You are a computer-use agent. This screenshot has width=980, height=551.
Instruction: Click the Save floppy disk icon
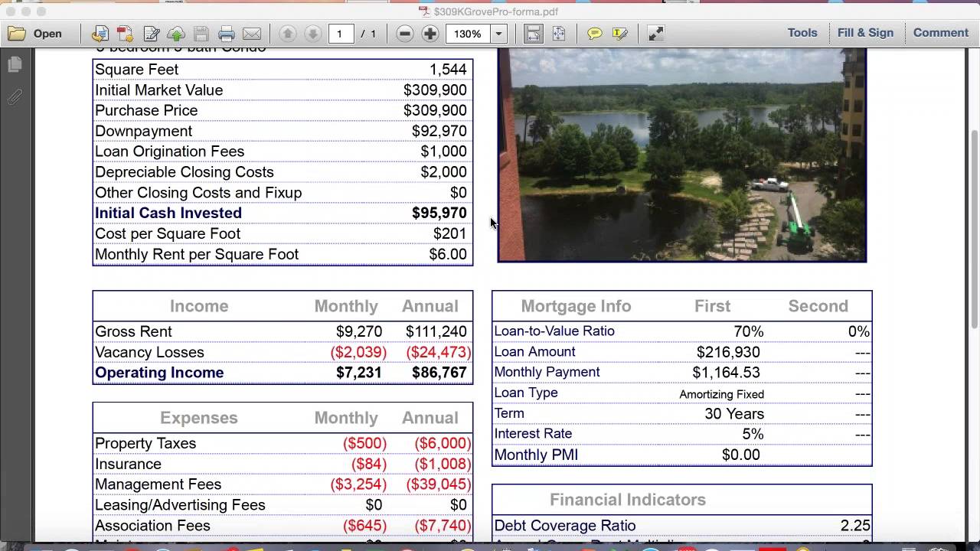click(201, 34)
